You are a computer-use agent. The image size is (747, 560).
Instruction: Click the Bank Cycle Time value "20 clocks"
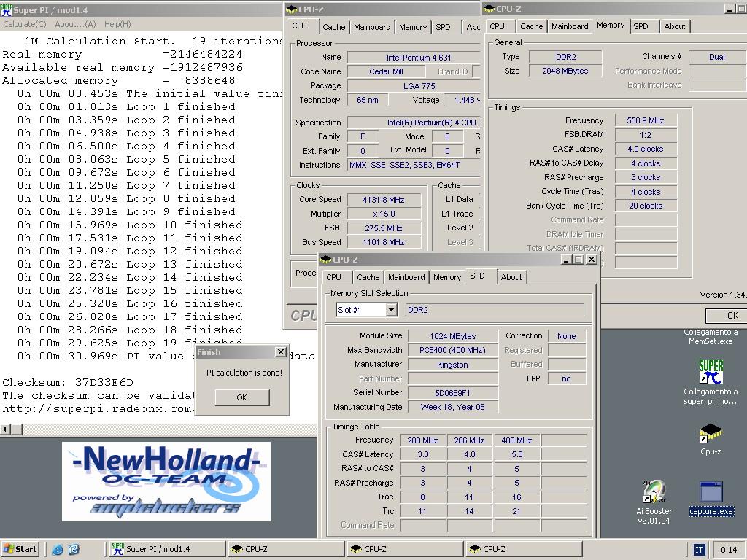pyautogui.click(x=646, y=206)
